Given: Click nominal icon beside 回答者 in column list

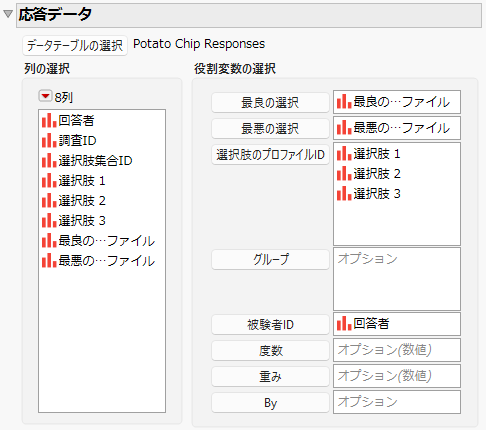Looking at the screenshot, I should (x=49, y=120).
